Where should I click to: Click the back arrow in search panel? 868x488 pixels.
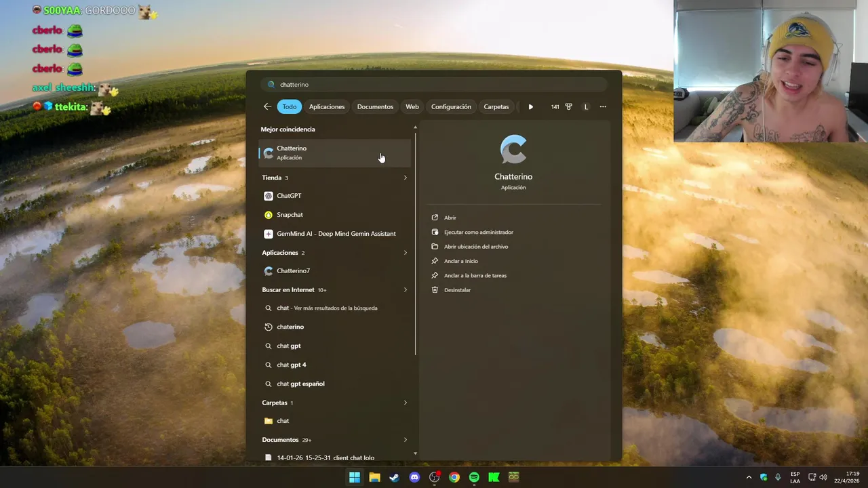pos(267,106)
